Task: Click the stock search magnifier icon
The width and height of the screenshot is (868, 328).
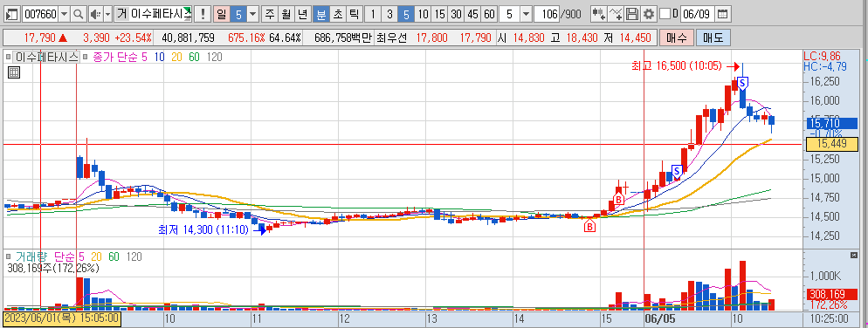Action: coord(79,14)
